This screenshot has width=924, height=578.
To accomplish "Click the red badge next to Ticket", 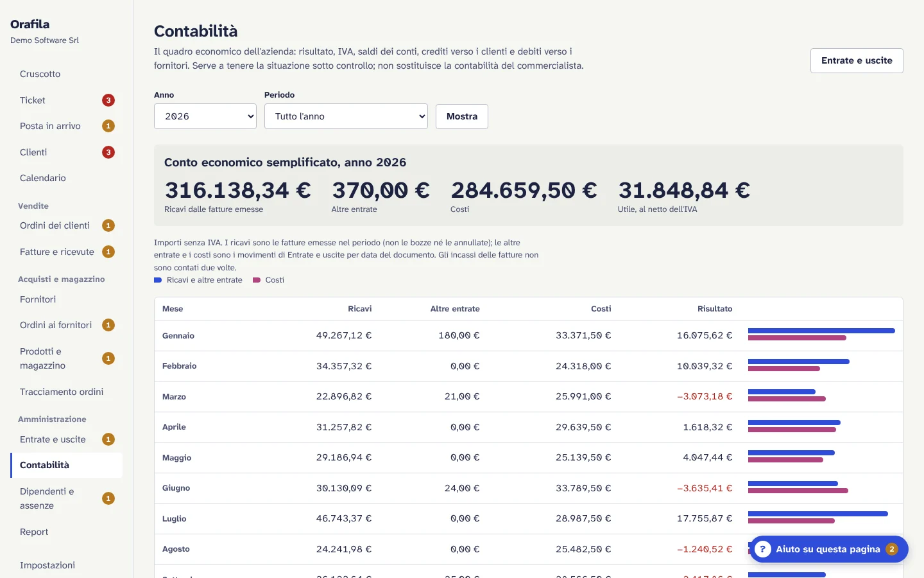I will tap(108, 100).
